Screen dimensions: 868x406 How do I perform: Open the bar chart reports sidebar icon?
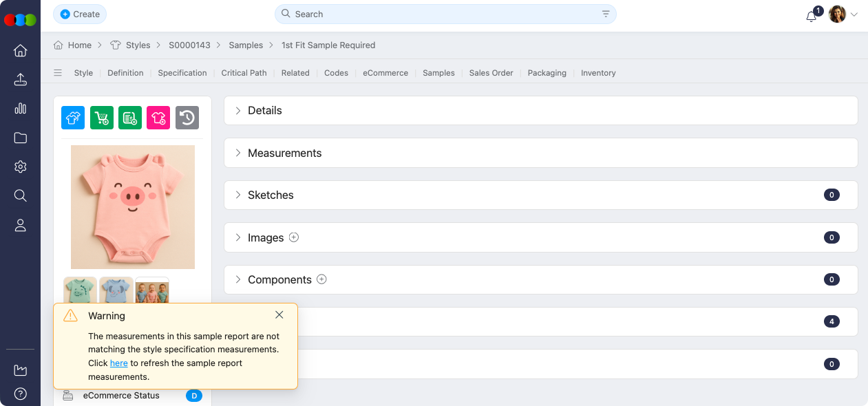click(x=21, y=108)
